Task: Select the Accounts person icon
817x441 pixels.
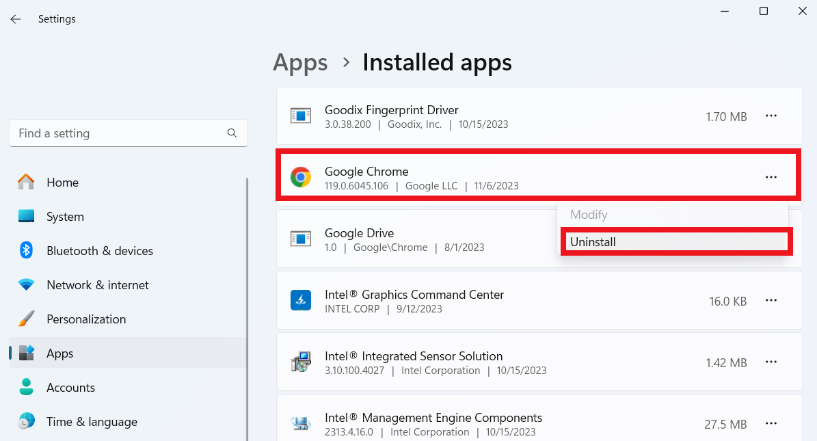Action: pos(26,387)
